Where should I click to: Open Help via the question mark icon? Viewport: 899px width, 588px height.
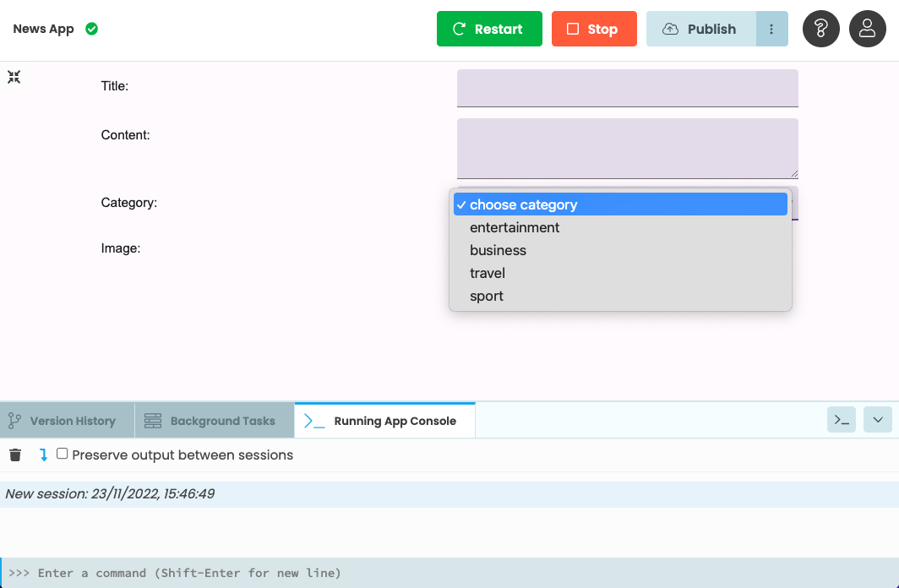tap(820, 28)
